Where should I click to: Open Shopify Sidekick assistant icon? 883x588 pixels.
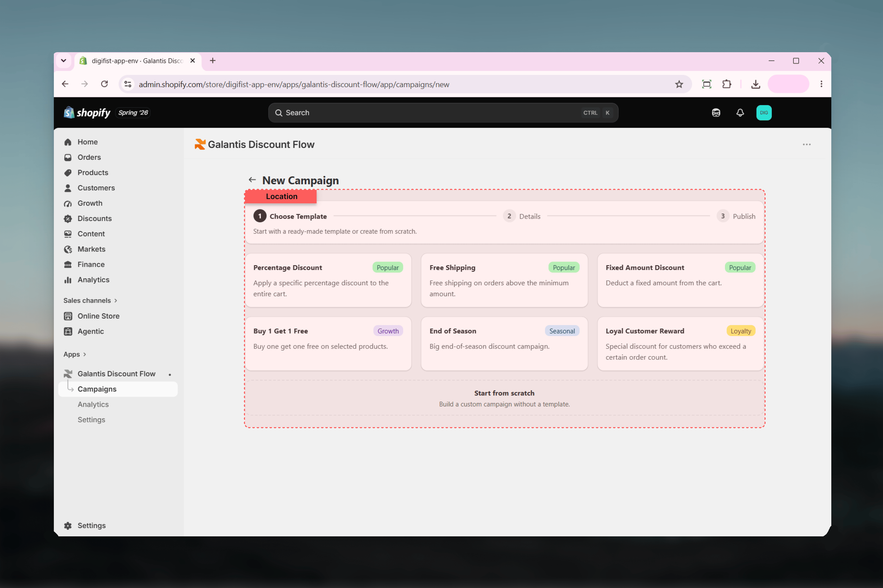(x=716, y=112)
